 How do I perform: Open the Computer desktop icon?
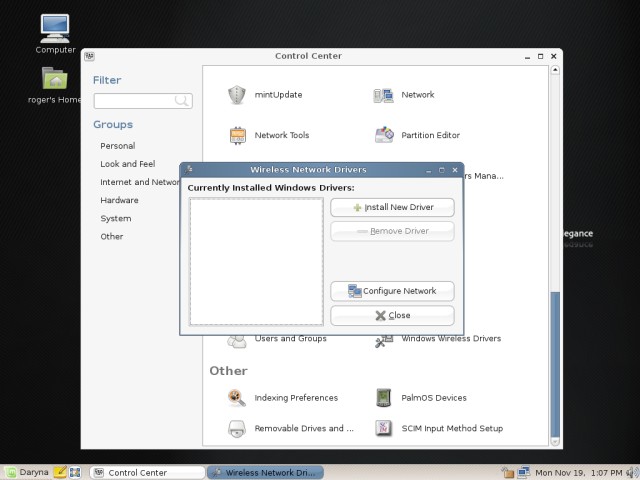click(55, 29)
